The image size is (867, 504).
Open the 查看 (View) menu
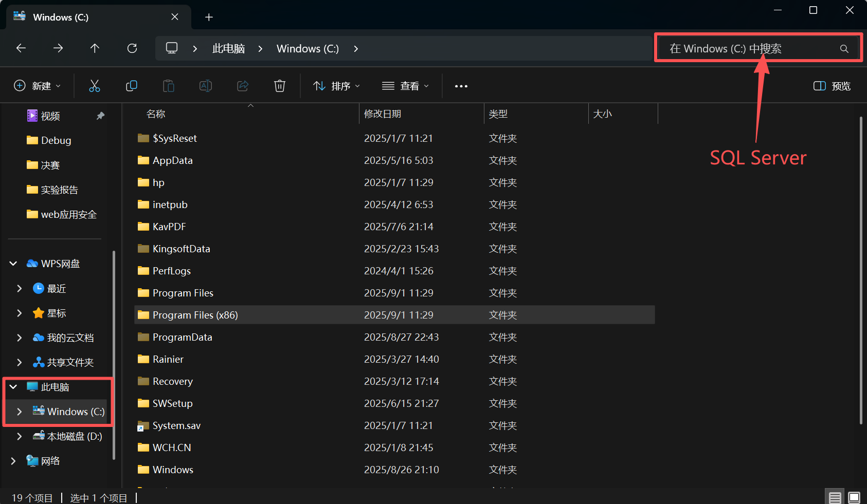(x=406, y=86)
